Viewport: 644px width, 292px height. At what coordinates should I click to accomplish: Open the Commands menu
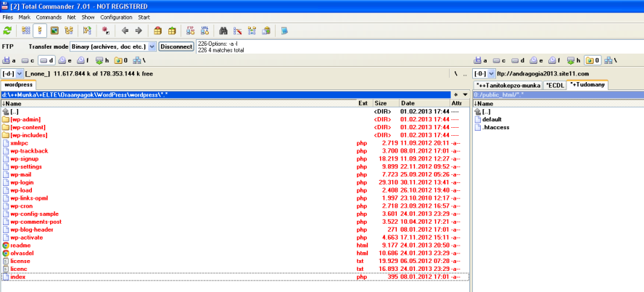pyautogui.click(x=49, y=17)
